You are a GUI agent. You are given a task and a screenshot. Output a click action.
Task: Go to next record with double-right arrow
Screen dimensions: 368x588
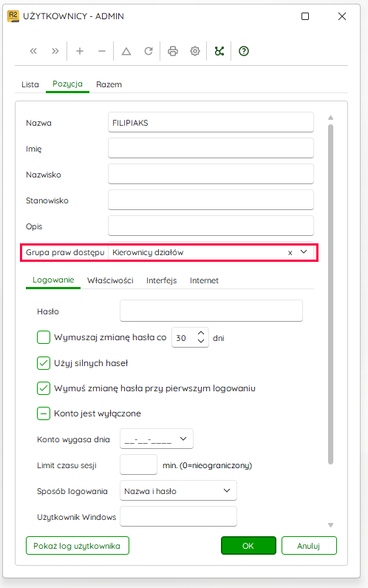(x=55, y=51)
